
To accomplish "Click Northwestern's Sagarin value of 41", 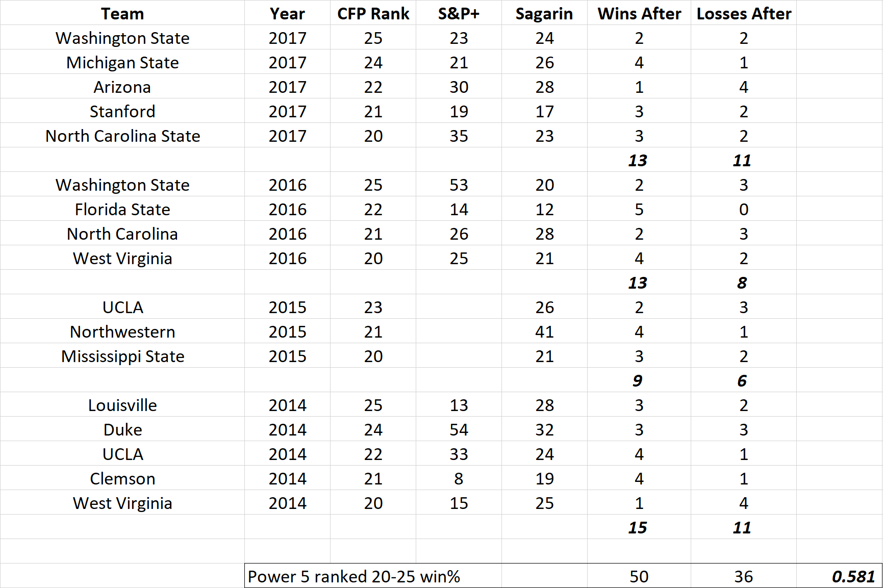I will tap(544, 331).
